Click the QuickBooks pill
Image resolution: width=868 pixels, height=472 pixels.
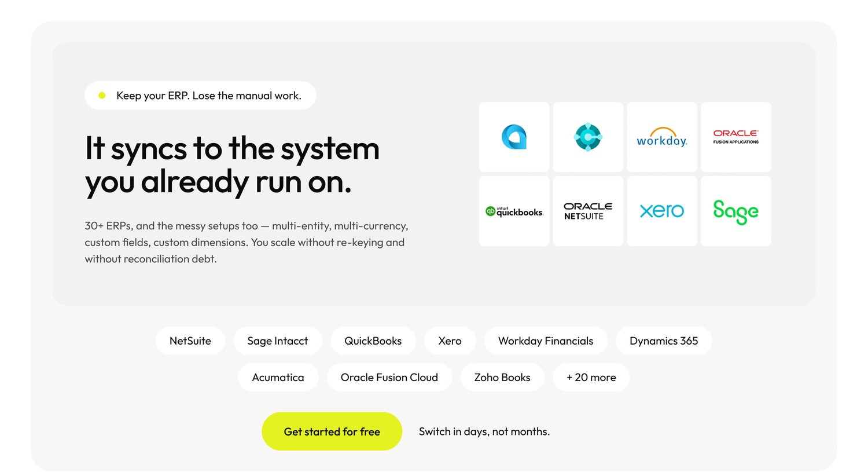pos(373,341)
